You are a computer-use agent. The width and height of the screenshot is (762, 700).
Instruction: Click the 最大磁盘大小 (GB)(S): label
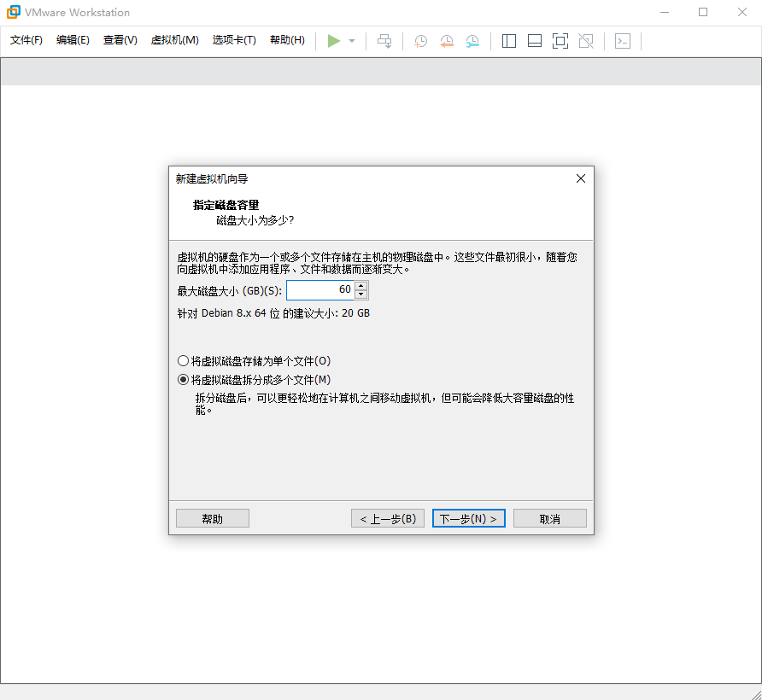coord(230,291)
